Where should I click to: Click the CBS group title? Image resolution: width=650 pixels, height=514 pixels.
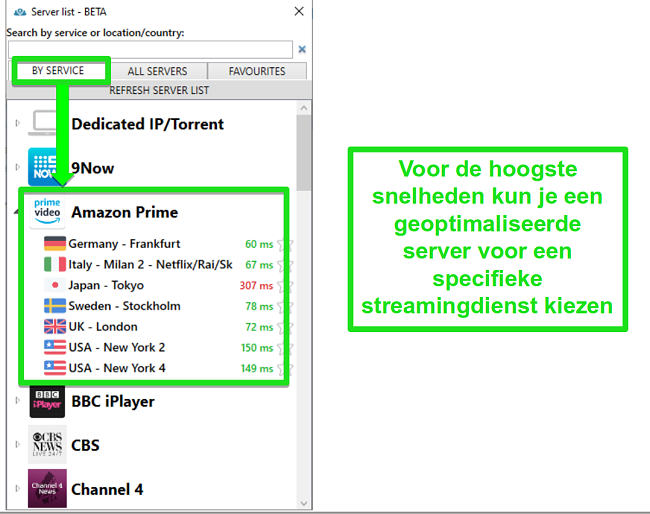(x=85, y=445)
